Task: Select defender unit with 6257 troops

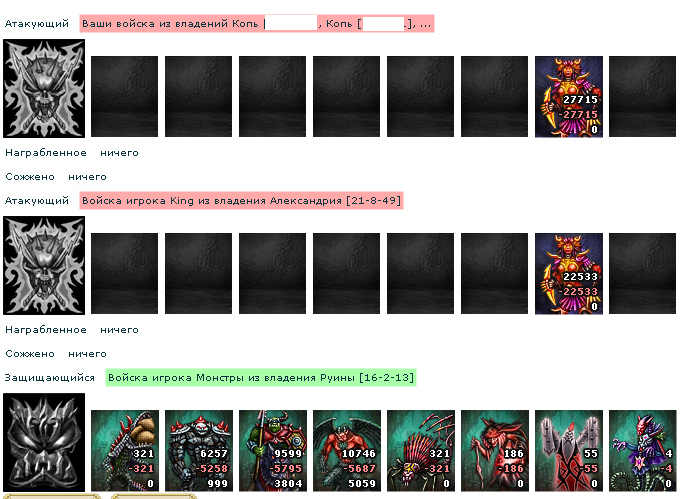Action: (199, 451)
